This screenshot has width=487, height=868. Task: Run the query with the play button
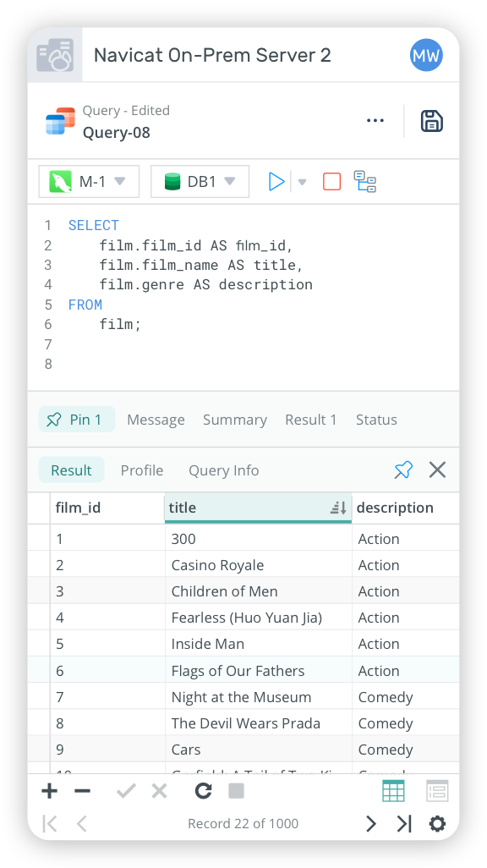pyautogui.click(x=276, y=182)
